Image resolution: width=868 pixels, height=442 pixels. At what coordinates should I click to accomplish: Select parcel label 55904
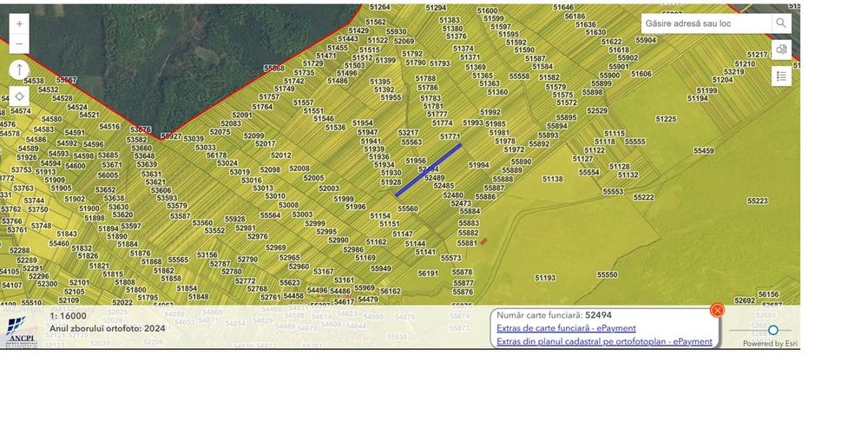pyautogui.click(x=646, y=41)
